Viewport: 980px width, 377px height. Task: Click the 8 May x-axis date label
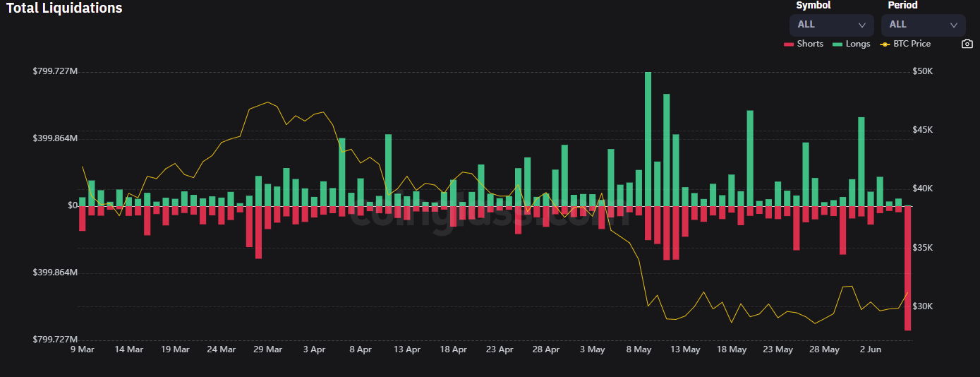(639, 349)
